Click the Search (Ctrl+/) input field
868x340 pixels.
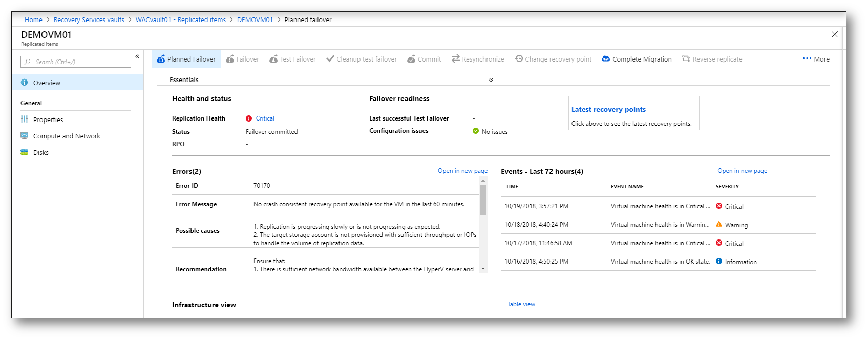tap(76, 62)
